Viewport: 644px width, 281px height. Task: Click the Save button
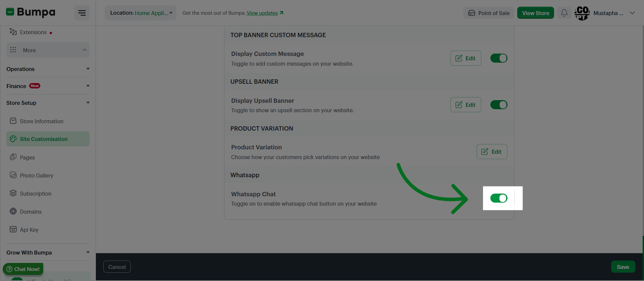[623, 267]
